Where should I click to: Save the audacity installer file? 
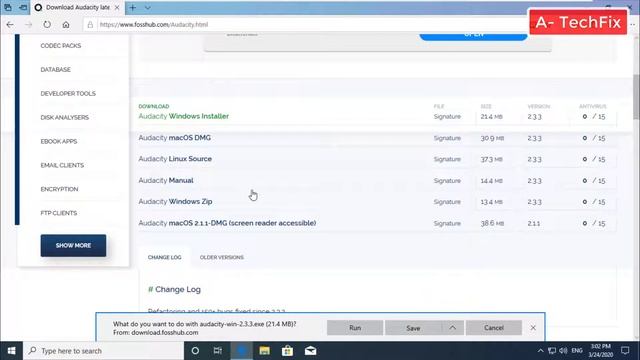[x=413, y=328]
